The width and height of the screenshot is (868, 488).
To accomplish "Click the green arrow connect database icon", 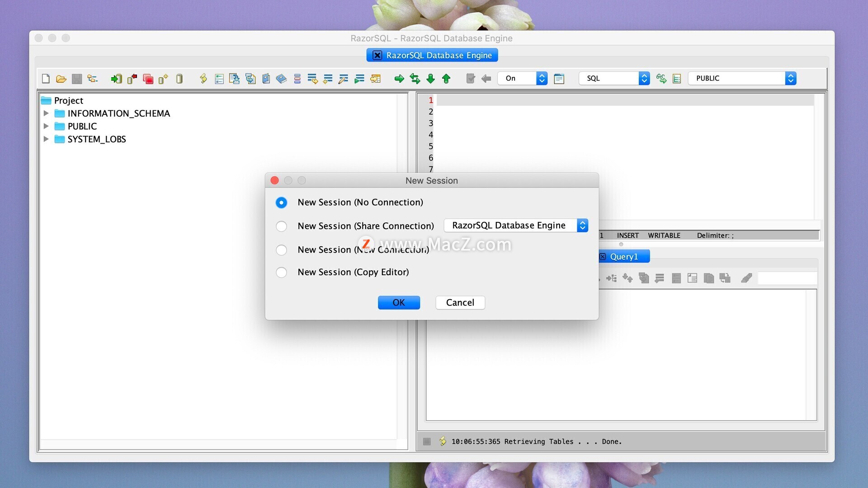I will point(116,79).
